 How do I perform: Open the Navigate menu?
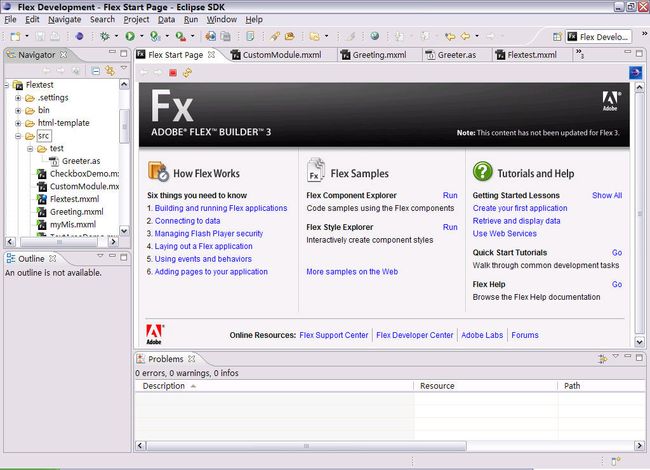click(x=65, y=19)
